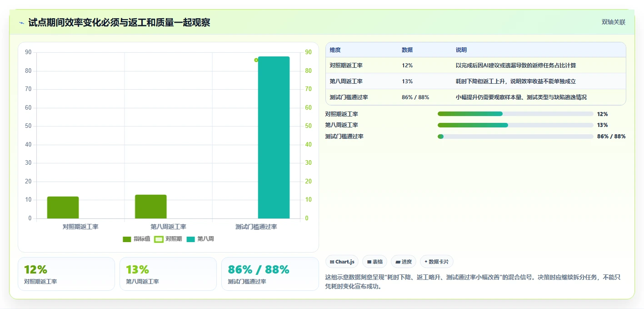This screenshot has height=309, width=644.
Task: Click the chart icon in Chart.js chip
Action: click(332, 262)
